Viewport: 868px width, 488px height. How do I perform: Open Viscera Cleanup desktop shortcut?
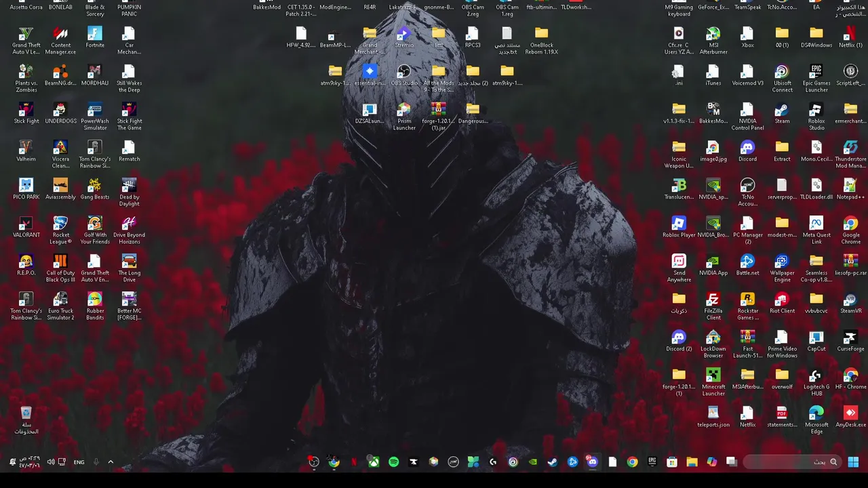tap(60, 155)
